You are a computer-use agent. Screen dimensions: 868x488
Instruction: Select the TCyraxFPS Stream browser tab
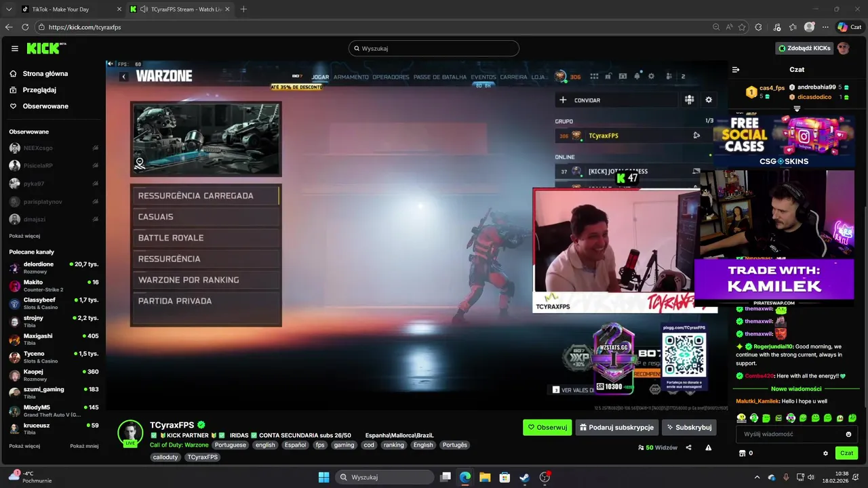pos(180,9)
